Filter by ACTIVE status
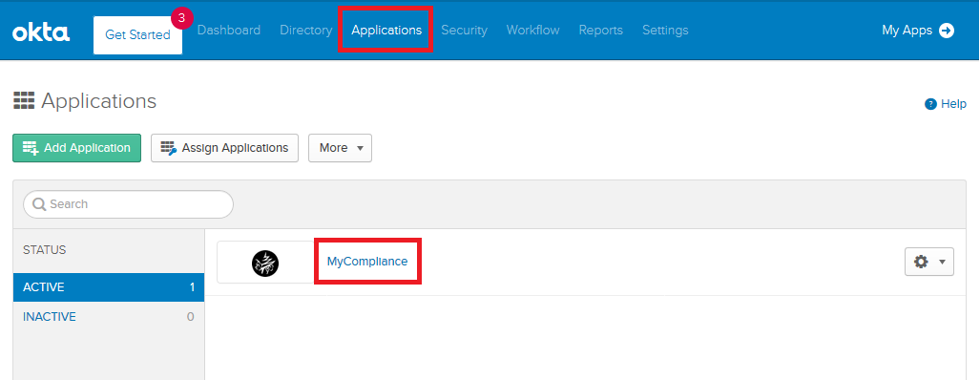The width and height of the screenshot is (980, 380). [x=109, y=287]
